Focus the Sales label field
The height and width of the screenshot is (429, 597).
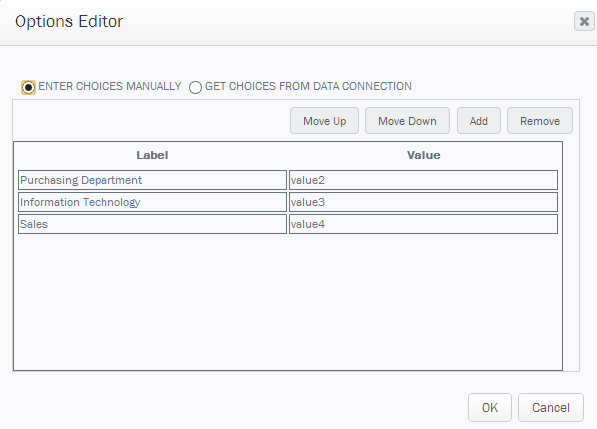152,224
